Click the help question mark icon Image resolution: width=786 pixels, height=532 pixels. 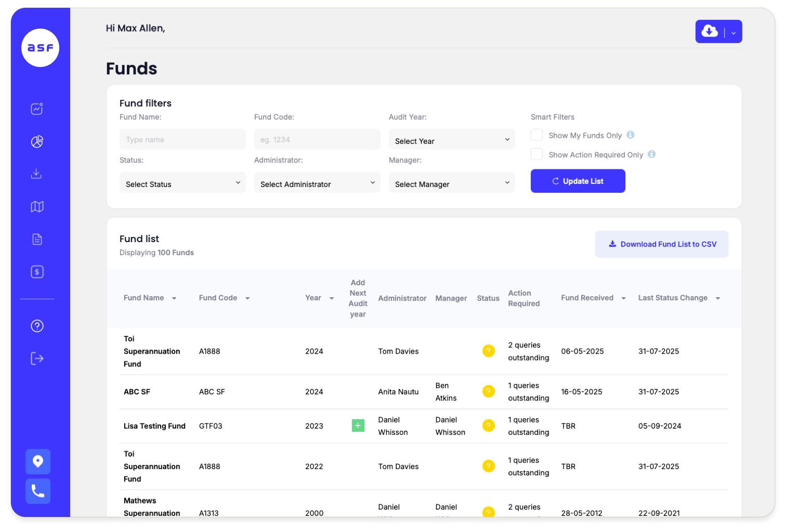pyautogui.click(x=36, y=326)
